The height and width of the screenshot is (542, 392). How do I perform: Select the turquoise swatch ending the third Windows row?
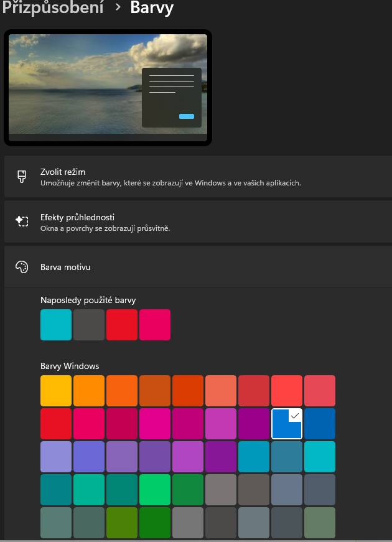(320, 457)
